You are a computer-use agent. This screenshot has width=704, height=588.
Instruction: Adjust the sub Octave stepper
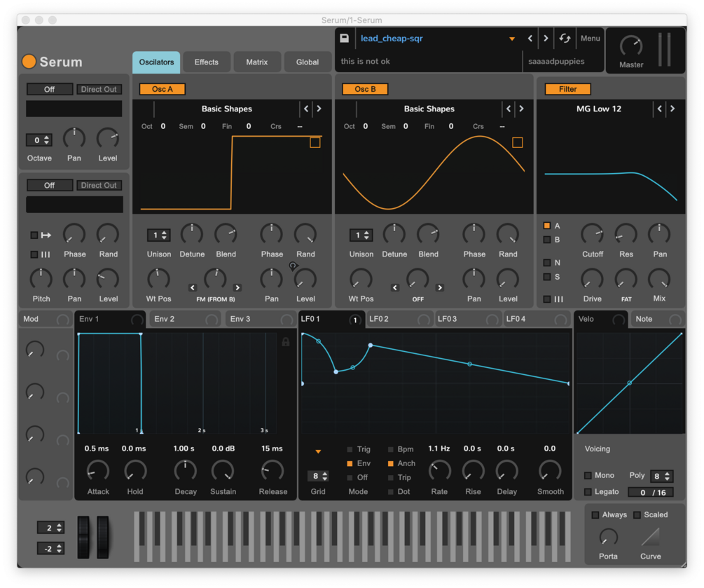39,140
